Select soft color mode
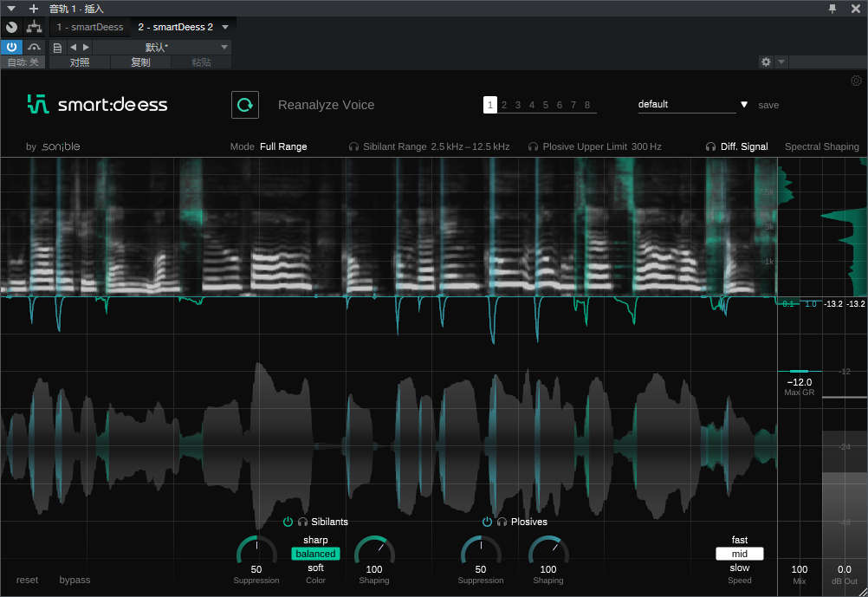 pos(315,568)
